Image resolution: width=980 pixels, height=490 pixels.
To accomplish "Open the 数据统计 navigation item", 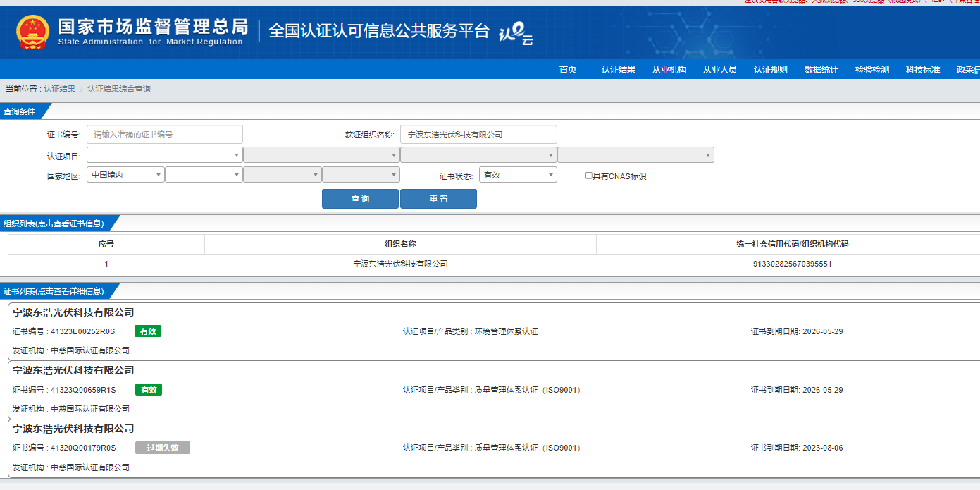I will point(821,69).
